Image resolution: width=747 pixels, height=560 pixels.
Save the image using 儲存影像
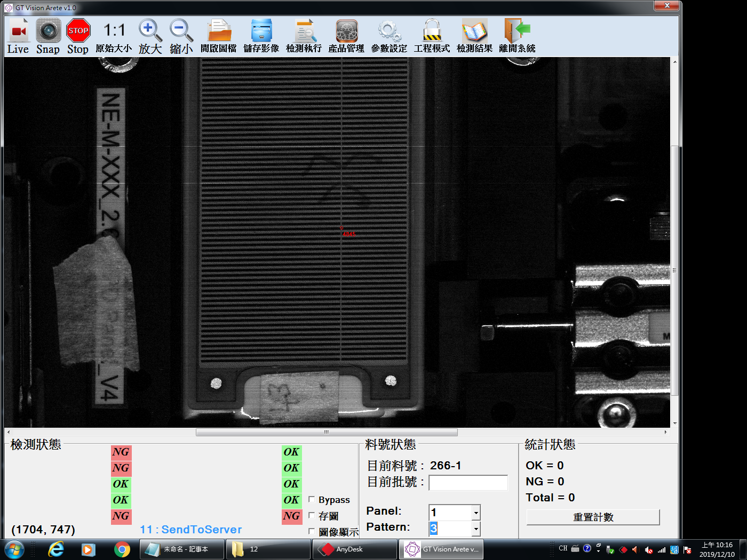(x=261, y=36)
